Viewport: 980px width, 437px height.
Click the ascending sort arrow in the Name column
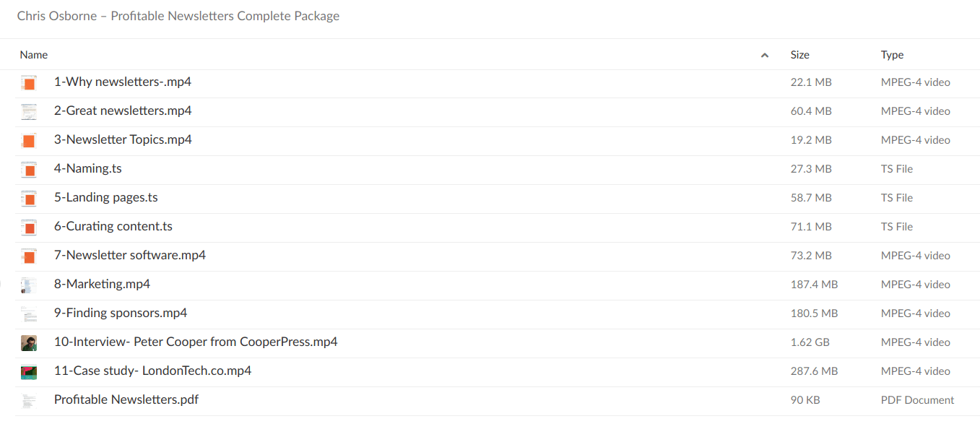764,54
